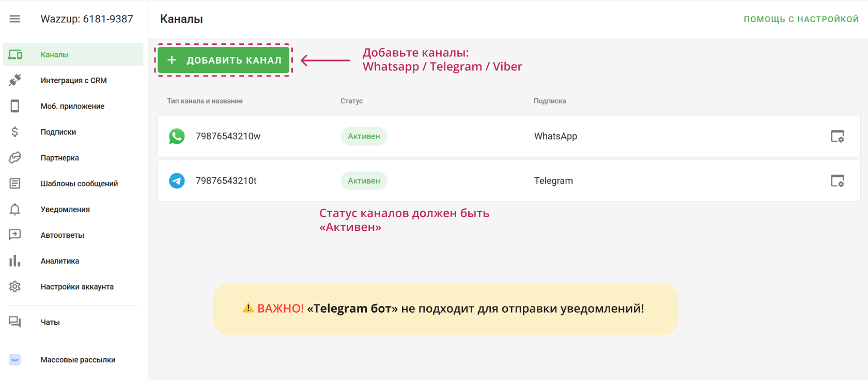The width and height of the screenshot is (868, 380).
Task: Click the Telegram logo in channel row
Action: click(177, 181)
